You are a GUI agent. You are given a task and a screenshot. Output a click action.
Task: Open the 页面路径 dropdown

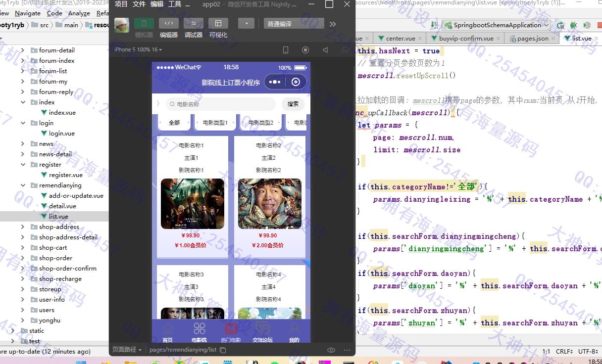pos(127,350)
